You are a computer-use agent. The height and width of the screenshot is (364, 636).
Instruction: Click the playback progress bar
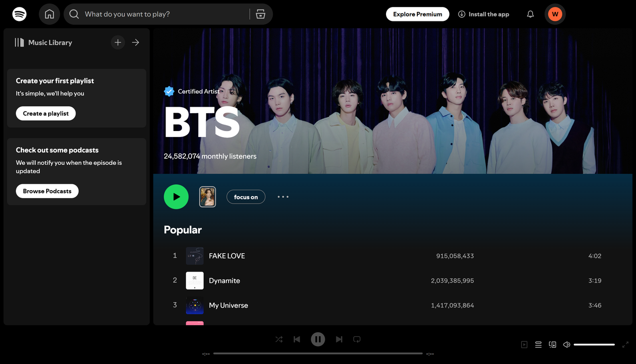318,354
